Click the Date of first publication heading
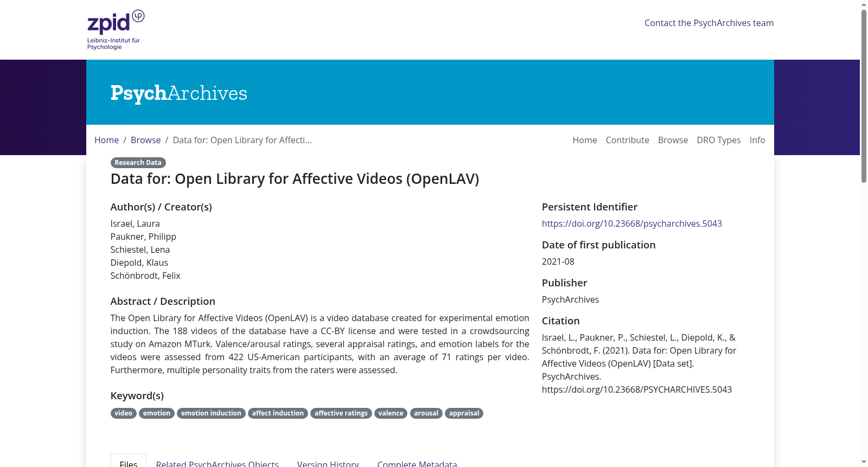Screen dimensions: 868x467 click(x=599, y=245)
